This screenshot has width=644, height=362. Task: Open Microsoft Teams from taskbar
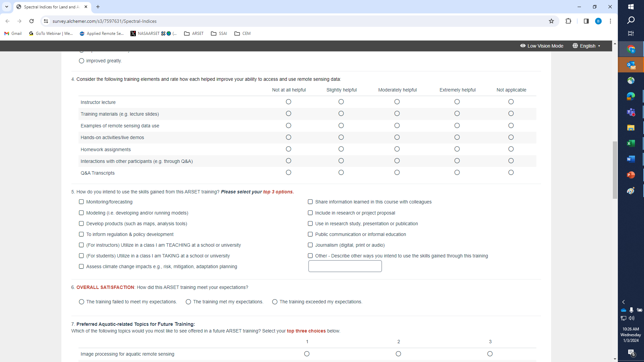pyautogui.click(x=631, y=112)
